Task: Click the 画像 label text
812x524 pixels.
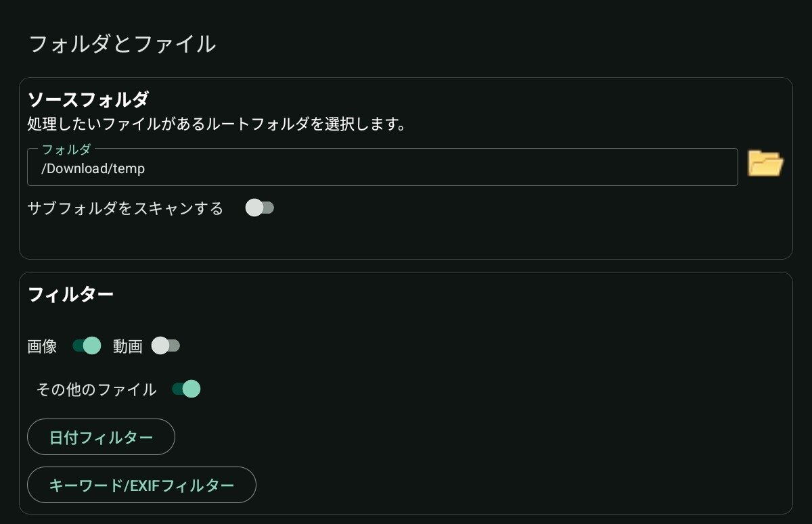Action: point(42,347)
